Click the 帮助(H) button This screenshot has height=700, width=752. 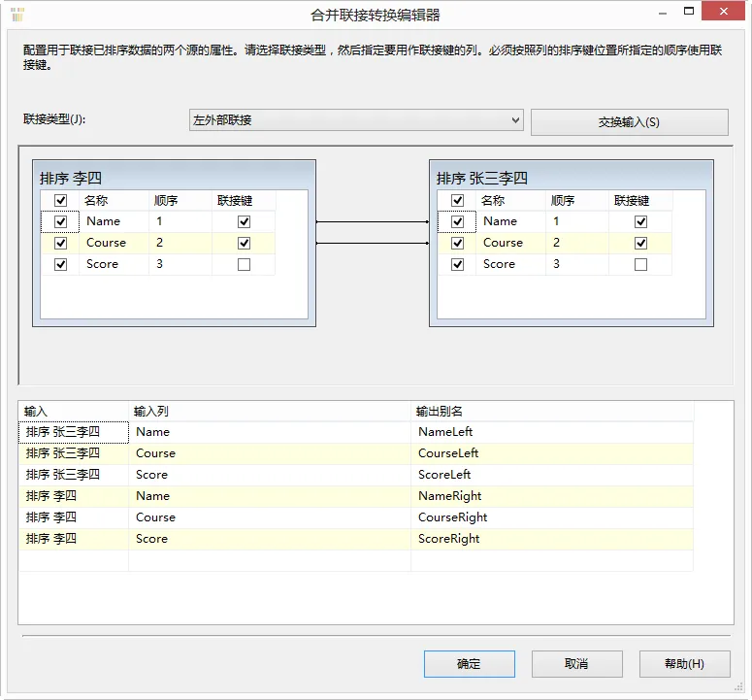click(684, 663)
